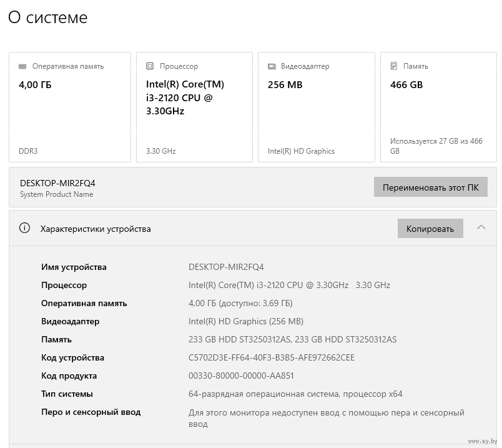This screenshot has height=448, width=502.
Task: Click the Код продукта value 00330-80000
Action: (241, 376)
